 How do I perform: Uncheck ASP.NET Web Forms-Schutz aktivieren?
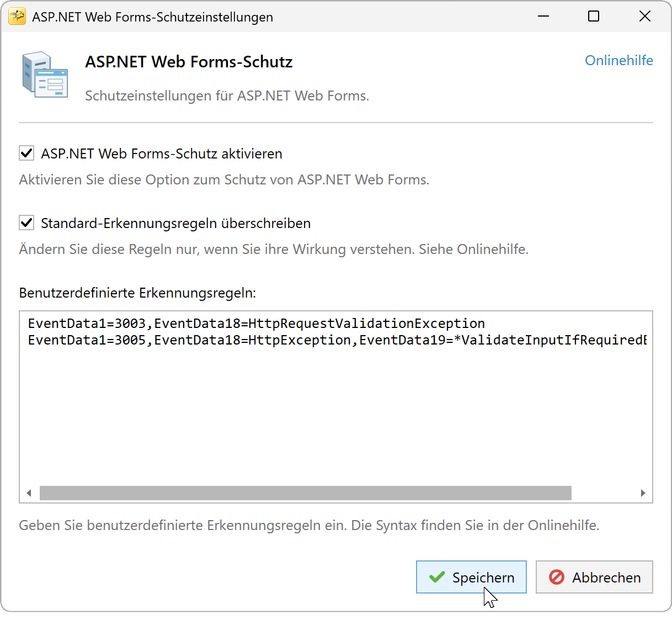coord(26,153)
